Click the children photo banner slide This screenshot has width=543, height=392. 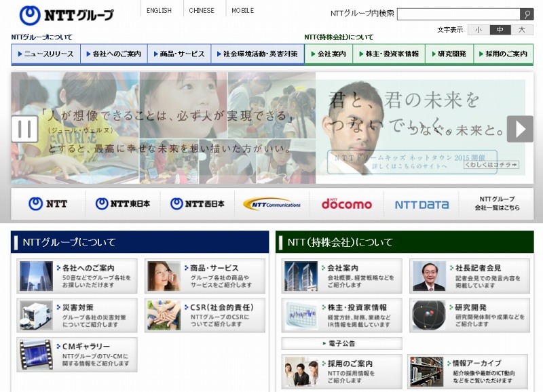[x=163, y=128]
